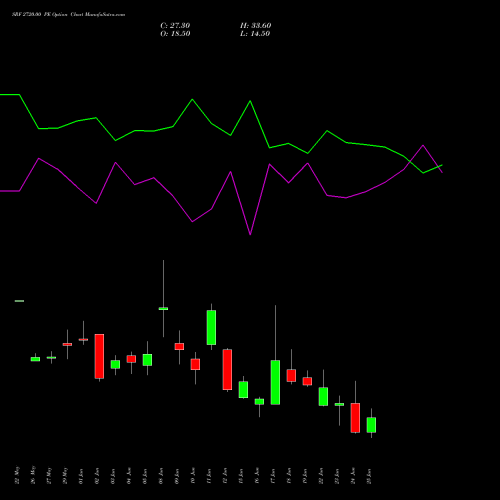Image resolution: width=500 pixels, height=500 pixels.
Task: Click the purple indicator line's lowest trough
Action: click(x=250, y=234)
